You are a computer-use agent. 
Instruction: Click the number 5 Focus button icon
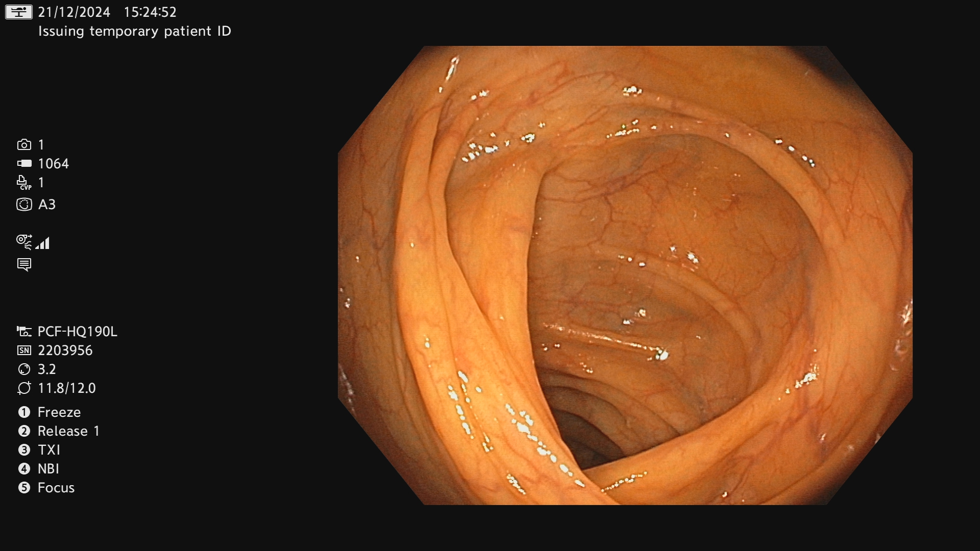click(24, 488)
